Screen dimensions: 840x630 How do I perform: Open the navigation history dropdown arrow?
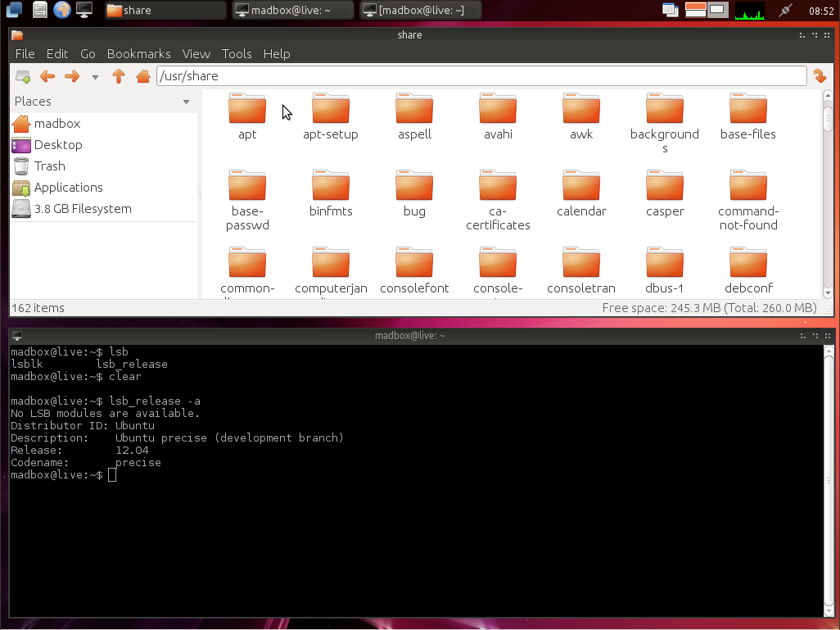click(95, 77)
